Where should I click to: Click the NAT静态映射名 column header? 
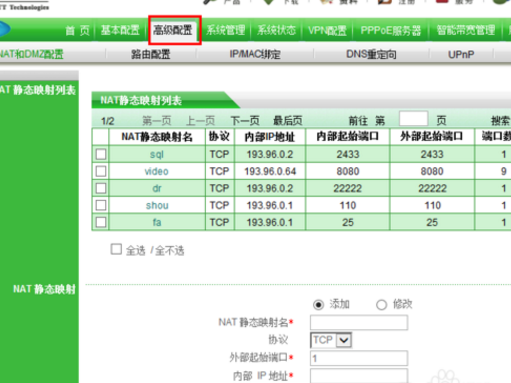click(157, 137)
